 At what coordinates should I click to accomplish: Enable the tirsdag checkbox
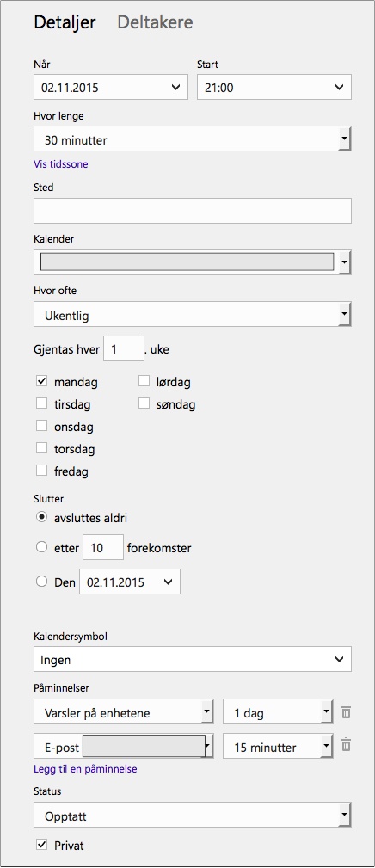click(x=41, y=403)
